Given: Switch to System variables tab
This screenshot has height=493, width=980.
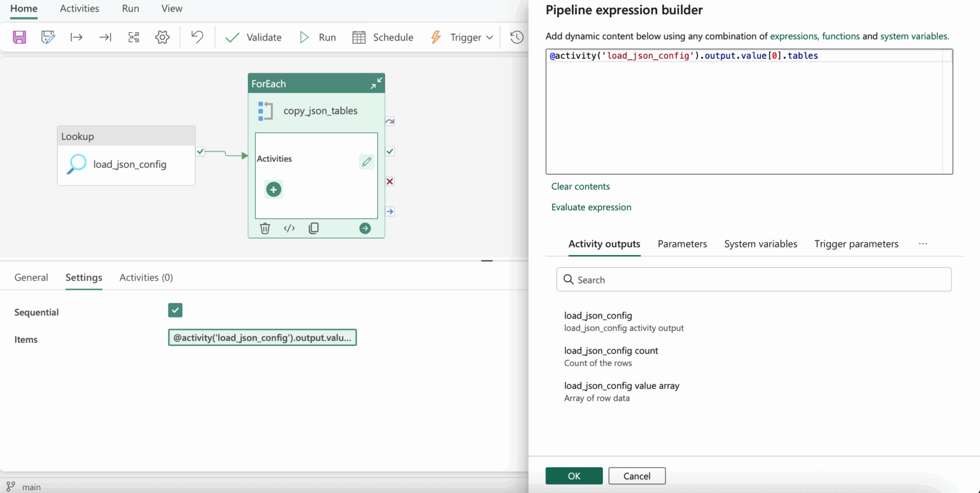Looking at the screenshot, I should tap(760, 244).
